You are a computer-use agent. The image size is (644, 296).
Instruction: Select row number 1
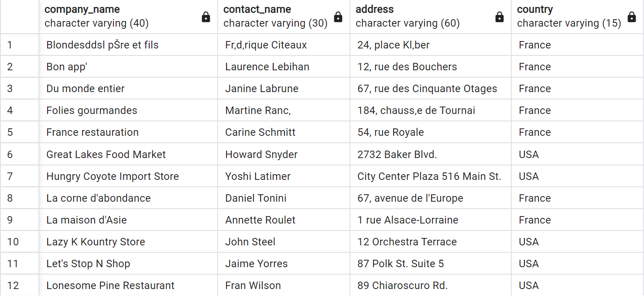point(20,45)
